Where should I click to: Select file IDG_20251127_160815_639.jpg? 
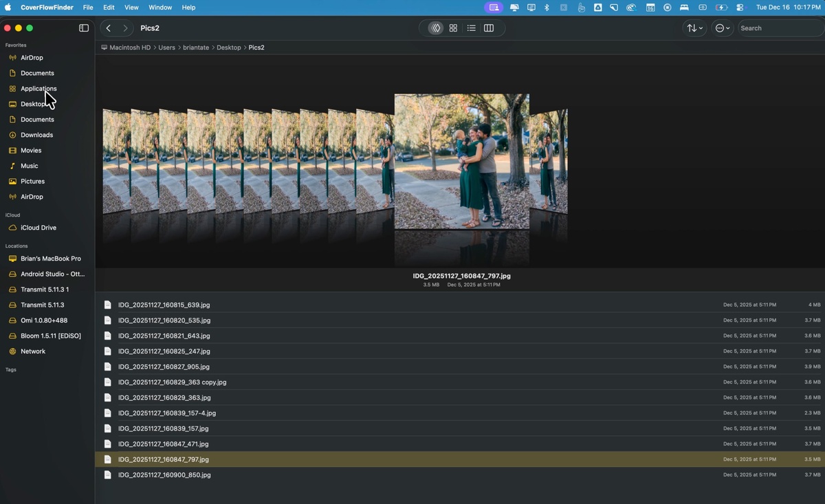(460, 305)
